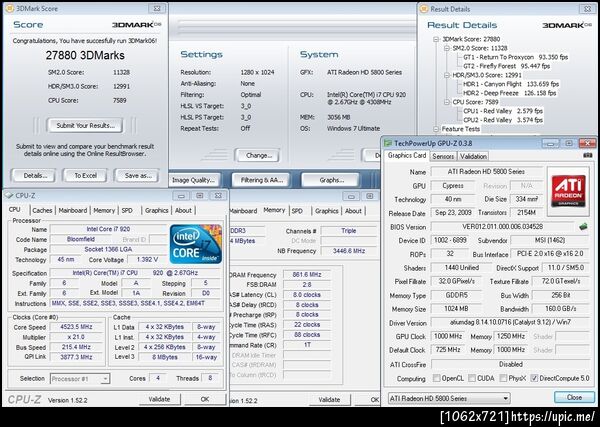Select GT2 - Firefly Forest result

pyautogui.click(x=506, y=66)
